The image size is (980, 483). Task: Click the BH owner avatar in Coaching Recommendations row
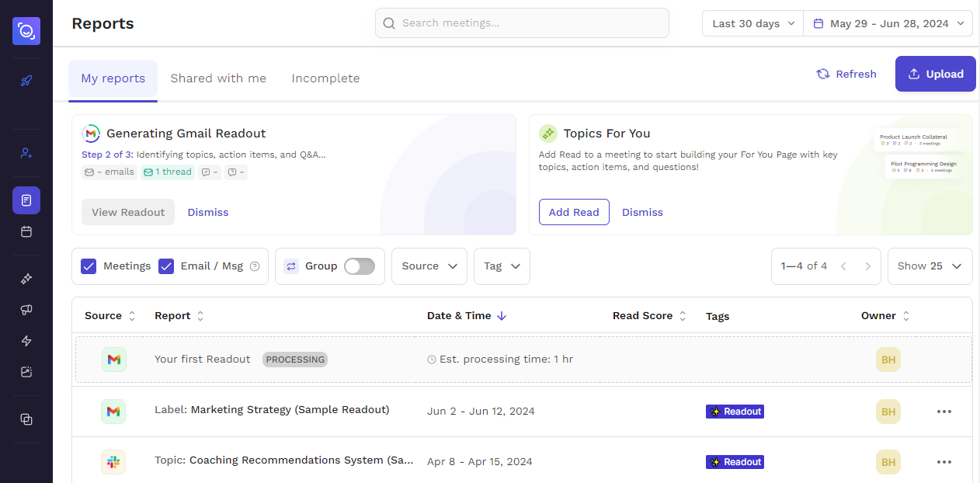(x=888, y=462)
